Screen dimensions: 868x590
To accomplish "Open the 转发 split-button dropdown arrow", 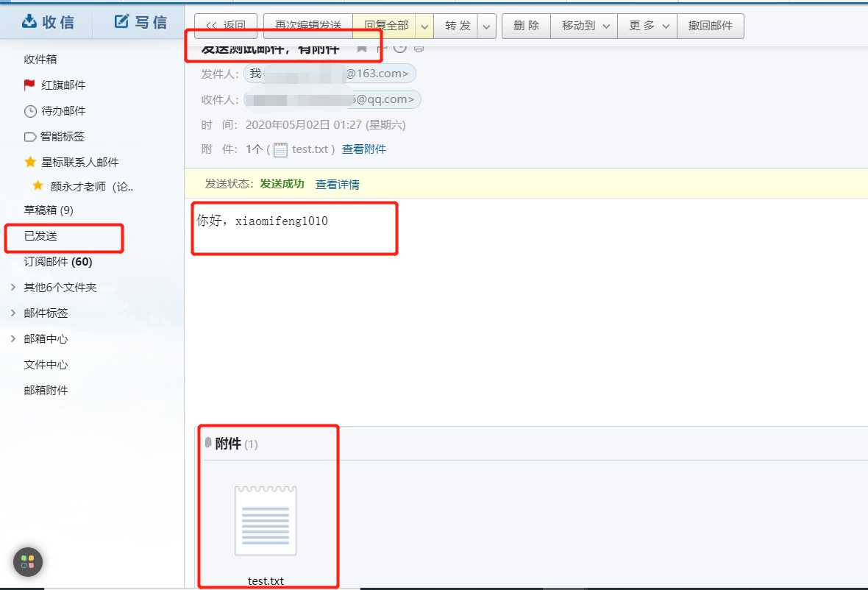I will pyautogui.click(x=485, y=26).
